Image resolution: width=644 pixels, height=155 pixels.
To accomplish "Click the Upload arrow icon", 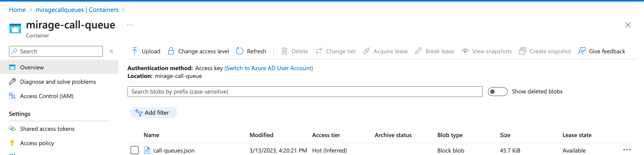I will pos(134,51).
